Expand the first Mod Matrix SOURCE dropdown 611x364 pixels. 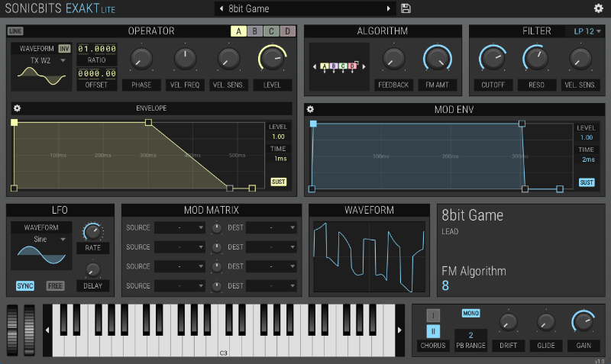(180, 227)
